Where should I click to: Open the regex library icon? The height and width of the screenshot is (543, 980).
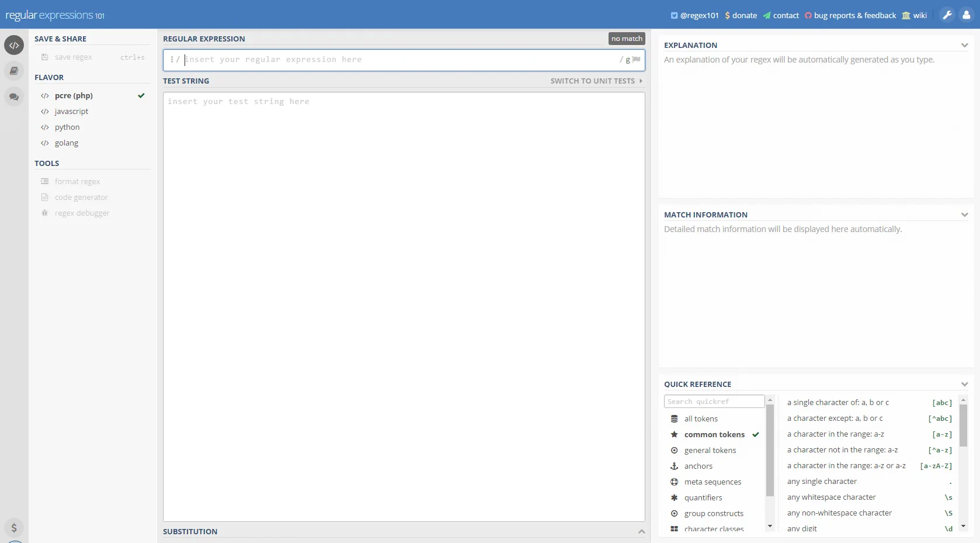[x=14, y=71]
